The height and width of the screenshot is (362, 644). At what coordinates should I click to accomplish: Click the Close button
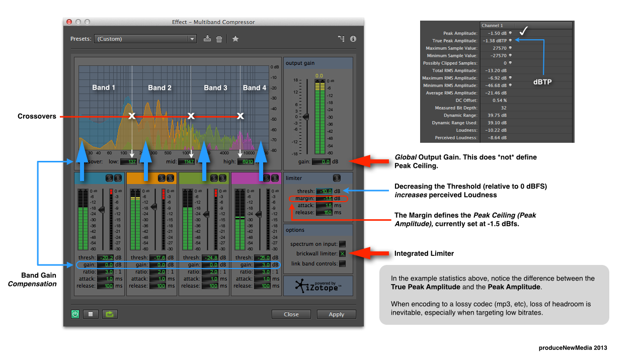(291, 314)
